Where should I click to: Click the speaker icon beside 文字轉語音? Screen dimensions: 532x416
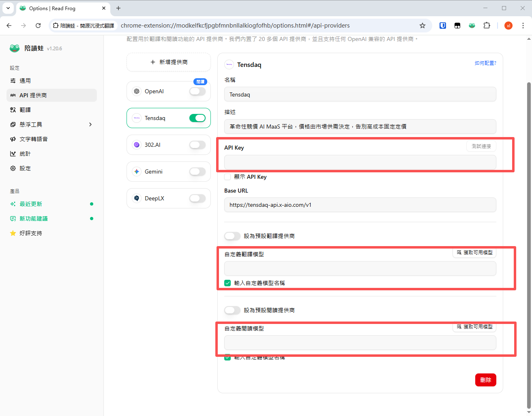pyautogui.click(x=13, y=139)
